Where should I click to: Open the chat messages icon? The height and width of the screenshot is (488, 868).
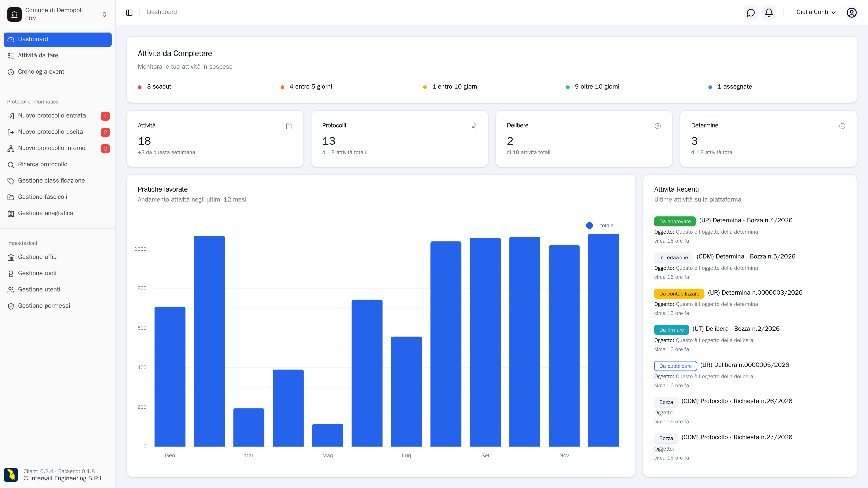(751, 12)
